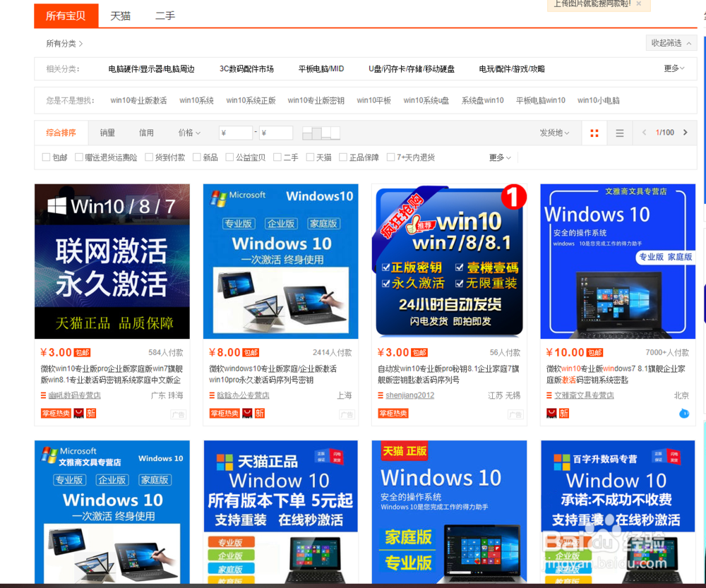This screenshot has height=588, width=706.
Task: Expand the 更多 filter options
Action: (x=496, y=157)
